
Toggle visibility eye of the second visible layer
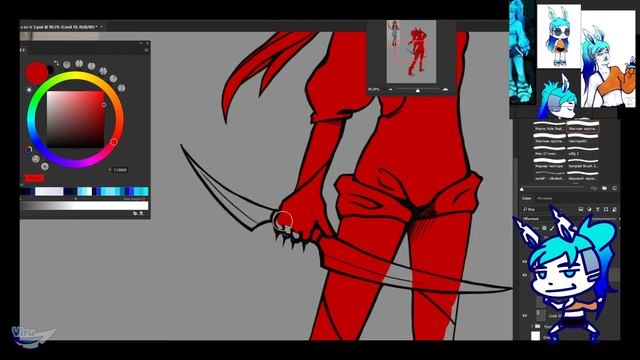(525, 275)
